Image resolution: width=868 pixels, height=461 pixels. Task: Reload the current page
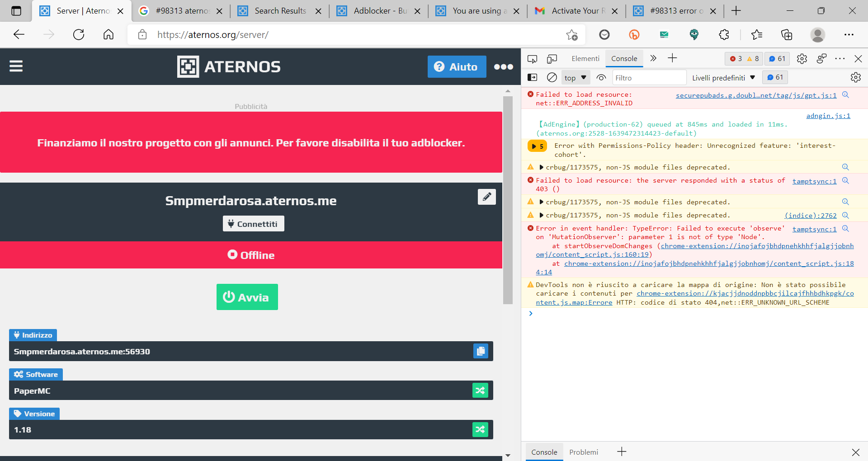click(x=79, y=35)
